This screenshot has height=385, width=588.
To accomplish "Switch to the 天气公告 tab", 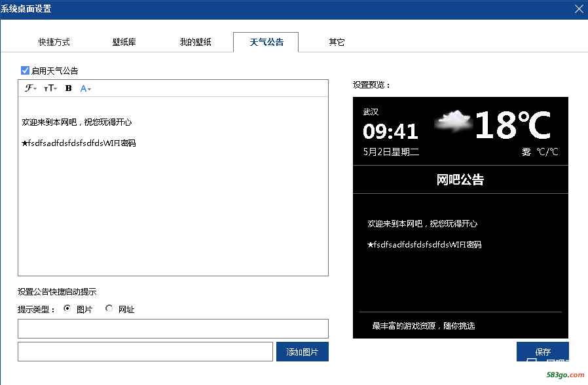I will (x=266, y=42).
